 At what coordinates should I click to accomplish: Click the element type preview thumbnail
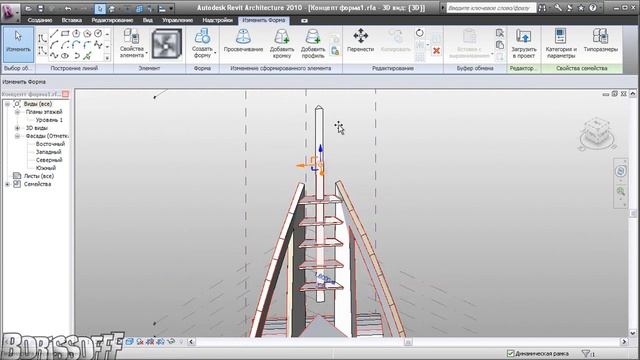tap(167, 44)
